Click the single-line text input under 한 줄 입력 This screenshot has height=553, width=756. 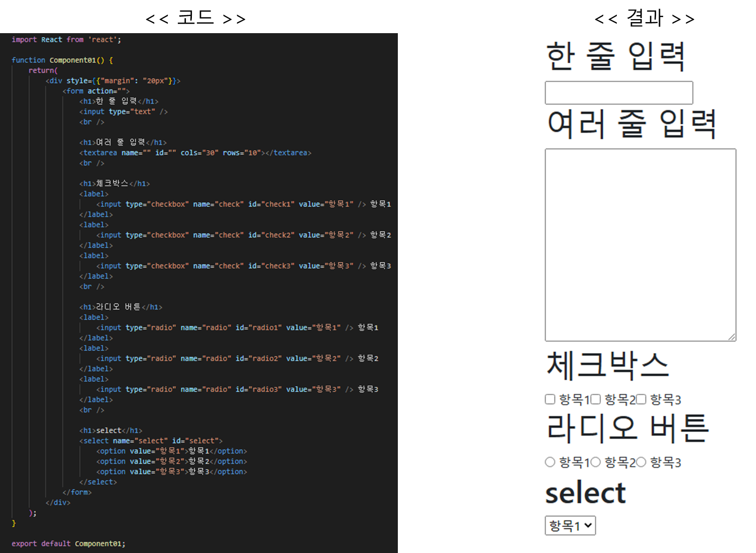[x=619, y=92]
